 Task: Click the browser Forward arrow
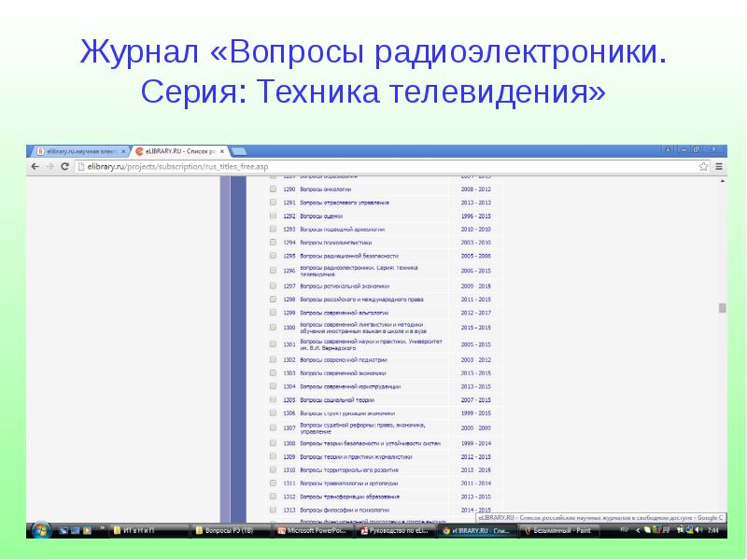(x=49, y=166)
